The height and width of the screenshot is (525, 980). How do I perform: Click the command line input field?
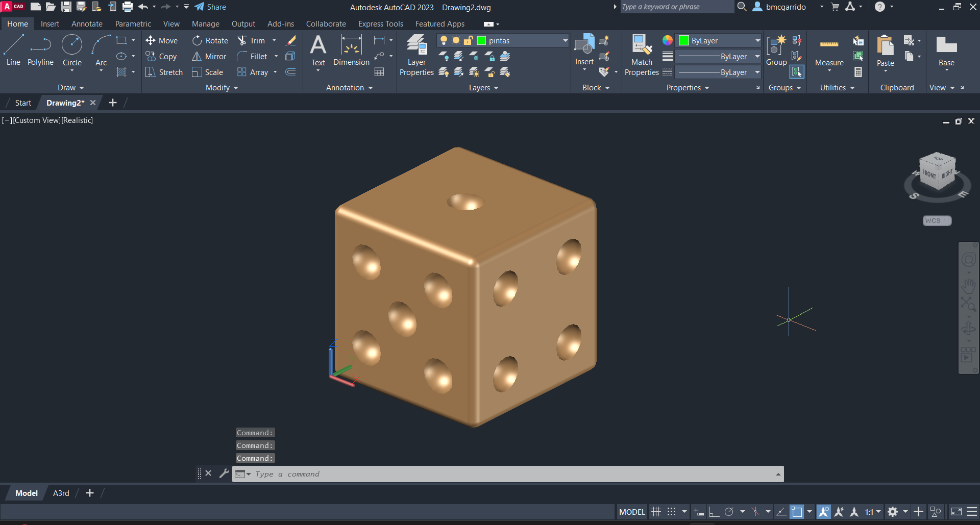(x=508, y=474)
